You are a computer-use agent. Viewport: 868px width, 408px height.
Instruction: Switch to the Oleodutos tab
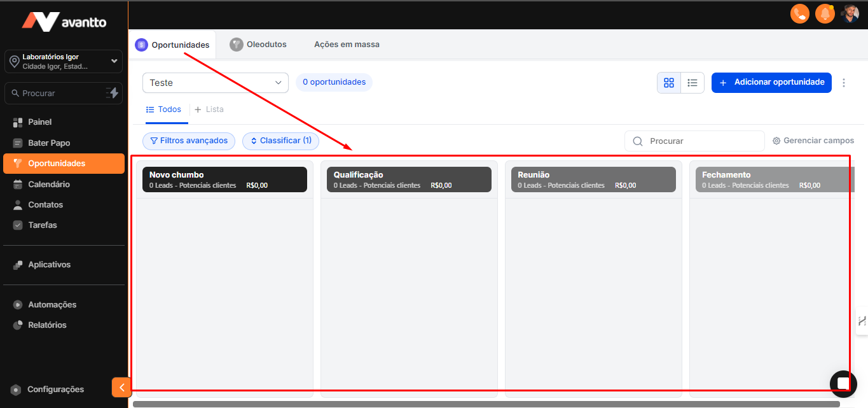tap(259, 45)
